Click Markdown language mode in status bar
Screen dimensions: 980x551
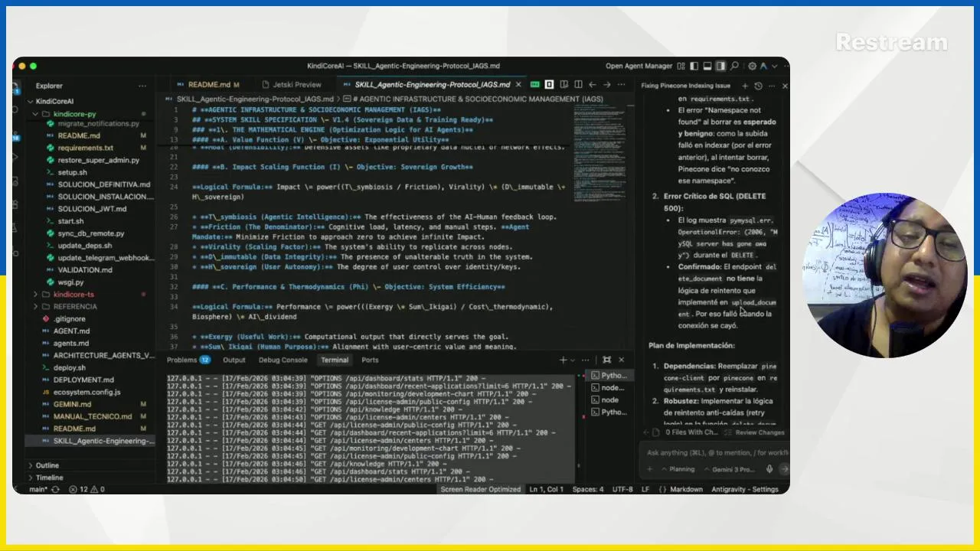(x=686, y=489)
